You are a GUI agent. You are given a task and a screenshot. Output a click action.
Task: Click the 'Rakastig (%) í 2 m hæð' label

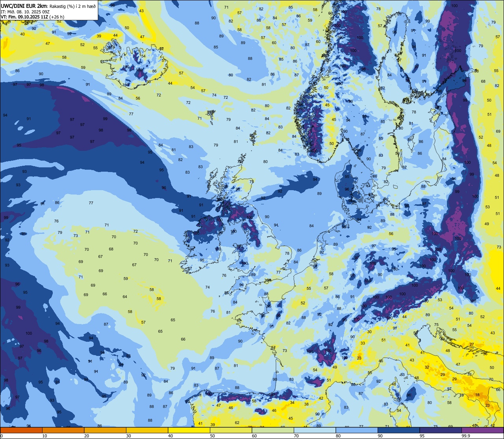(x=72, y=6)
